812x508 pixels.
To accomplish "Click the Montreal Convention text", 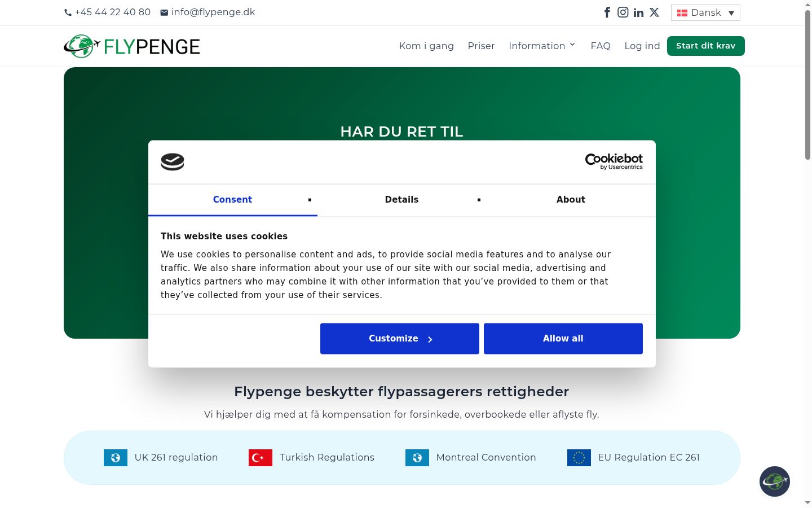I will pos(486,458).
